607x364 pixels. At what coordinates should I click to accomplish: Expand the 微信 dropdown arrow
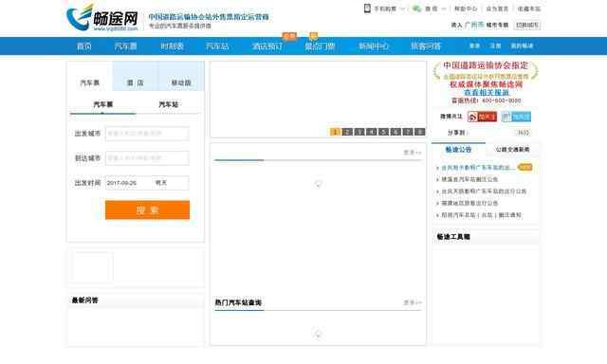pyautogui.click(x=444, y=9)
